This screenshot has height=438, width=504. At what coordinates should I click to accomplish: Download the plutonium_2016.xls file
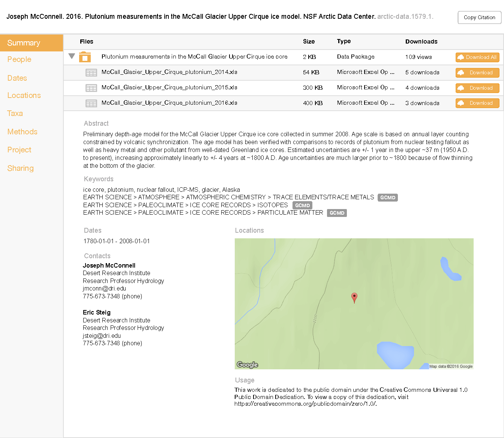[477, 103]
